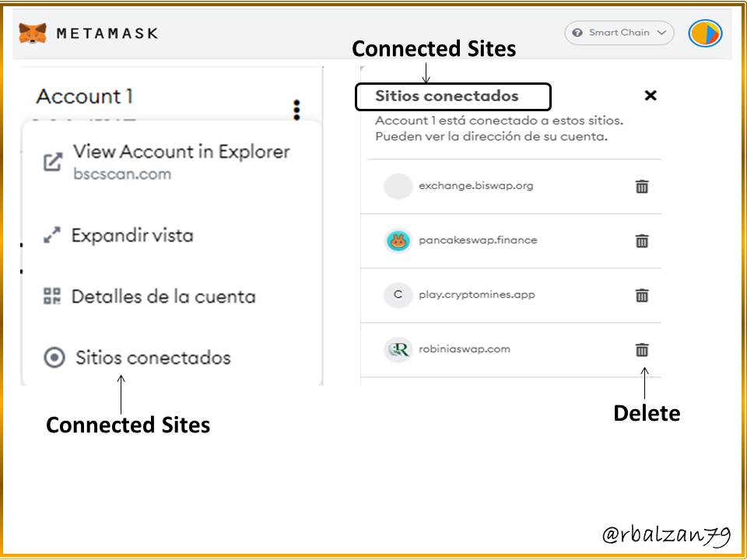Click the exchange.biswap.org site name
Screen dimensions: 747x560
point(476,186)
